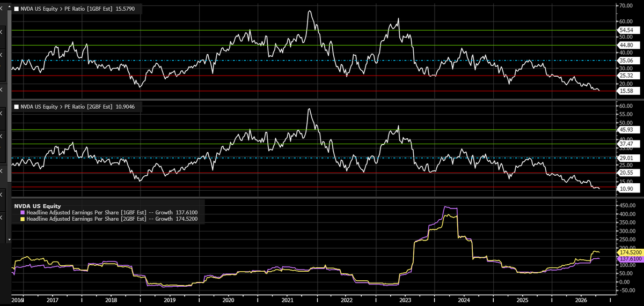Image resolution: width=644 pixels, height=306 pixels.
Task: Click the 70.00 tick on top axis
Action: (x=627, y=5)
